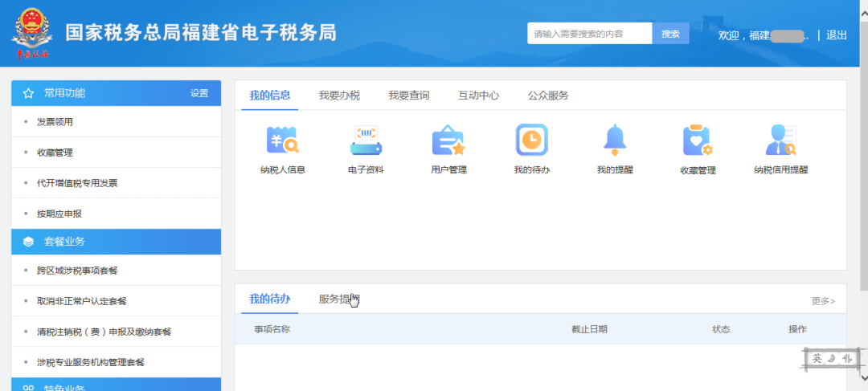Click the layers icon beside 套餐业务

tap(28, 242)
